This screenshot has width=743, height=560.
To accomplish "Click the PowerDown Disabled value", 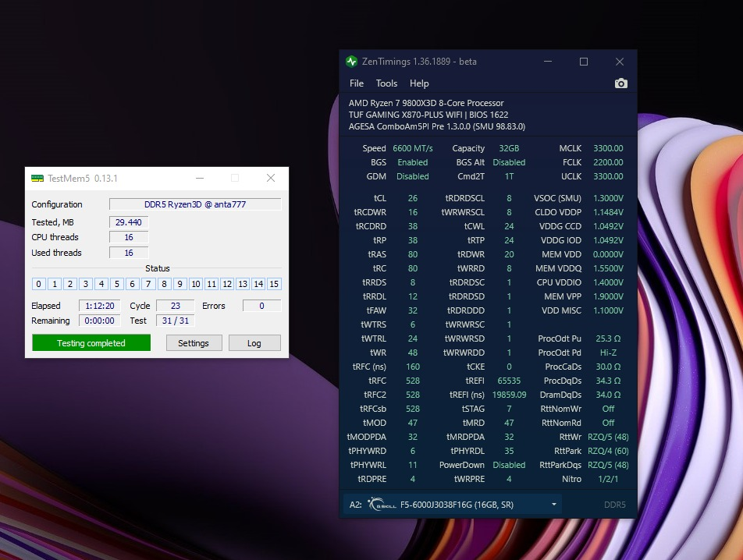I will 509,466.
